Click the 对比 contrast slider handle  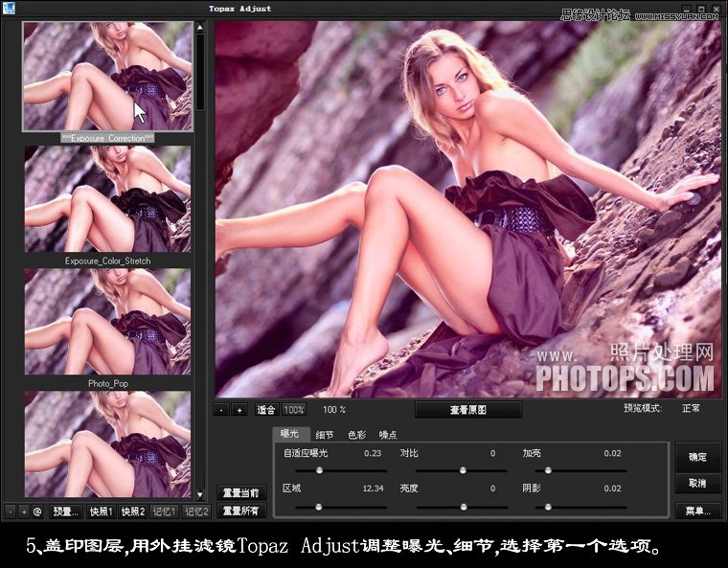click(x=463, y=470)
